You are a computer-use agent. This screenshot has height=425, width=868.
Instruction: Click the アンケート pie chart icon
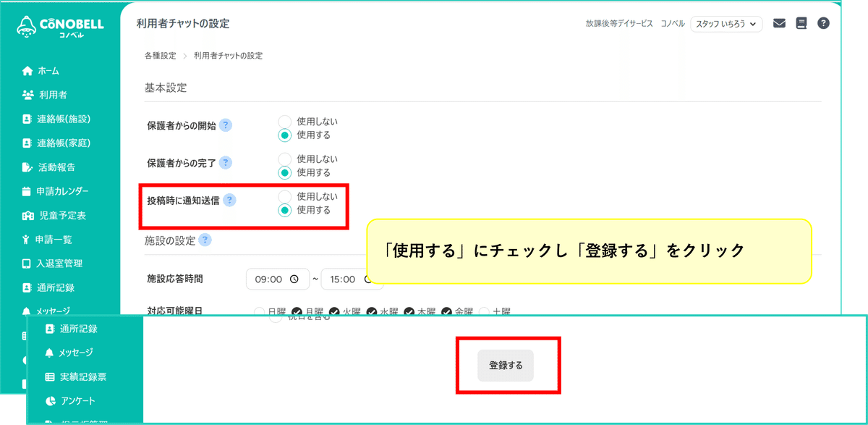[x=50, y=401]
